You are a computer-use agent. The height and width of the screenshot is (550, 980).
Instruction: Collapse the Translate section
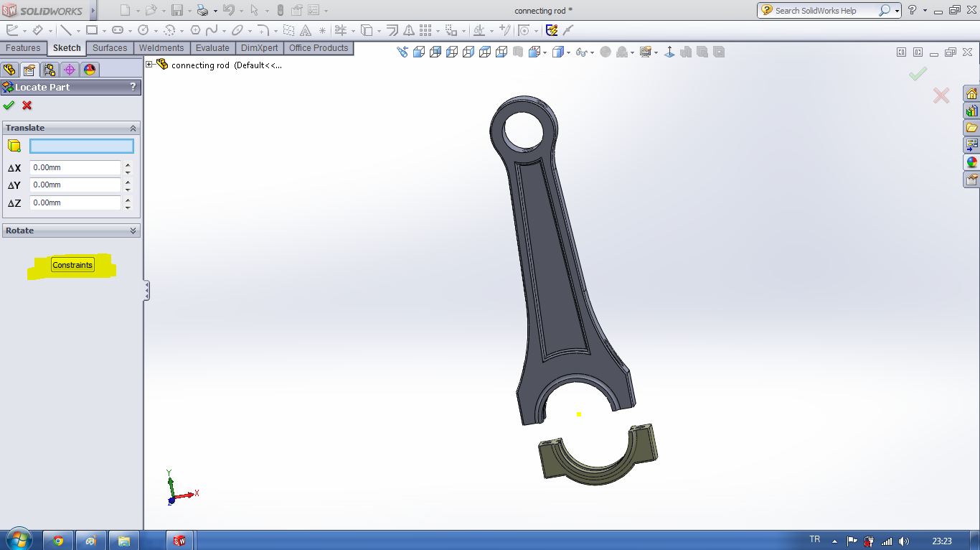click(x=133, y=128)
